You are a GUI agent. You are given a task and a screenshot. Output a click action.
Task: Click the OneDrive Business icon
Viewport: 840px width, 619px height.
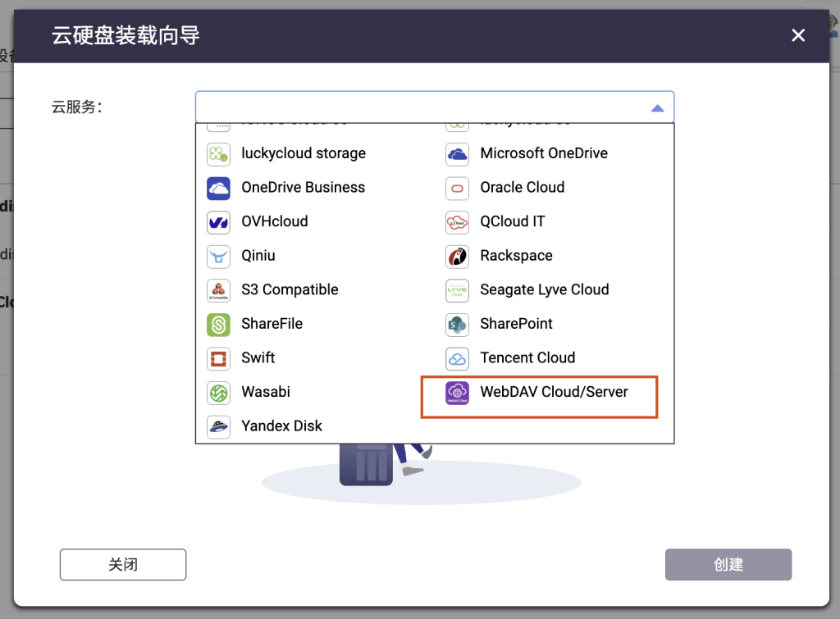click(x=218, y=189)
